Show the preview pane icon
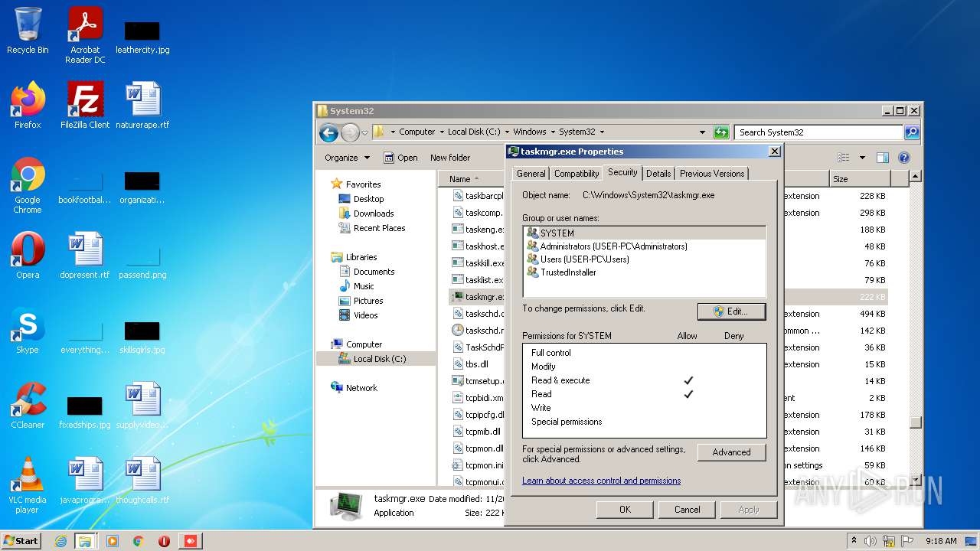 click(882, 158)
